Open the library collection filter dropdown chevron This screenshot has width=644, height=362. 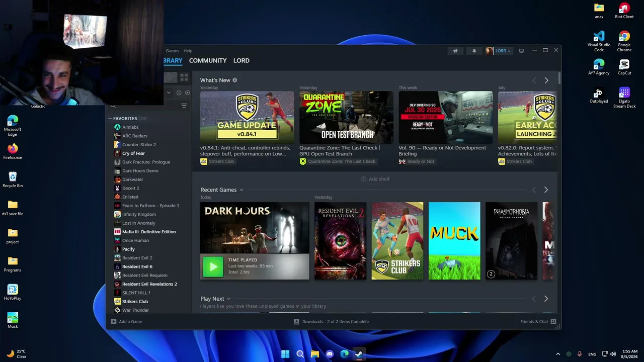[169, 93]
